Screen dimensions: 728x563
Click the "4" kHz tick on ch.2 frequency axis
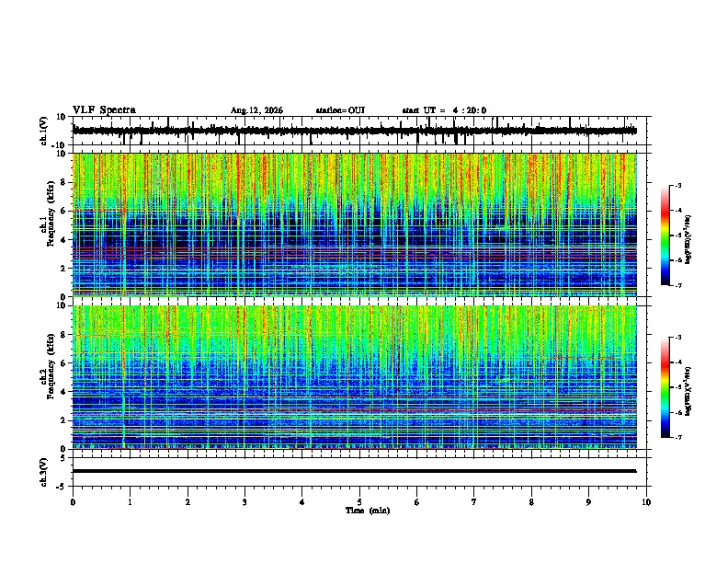[x=64, y=392]
